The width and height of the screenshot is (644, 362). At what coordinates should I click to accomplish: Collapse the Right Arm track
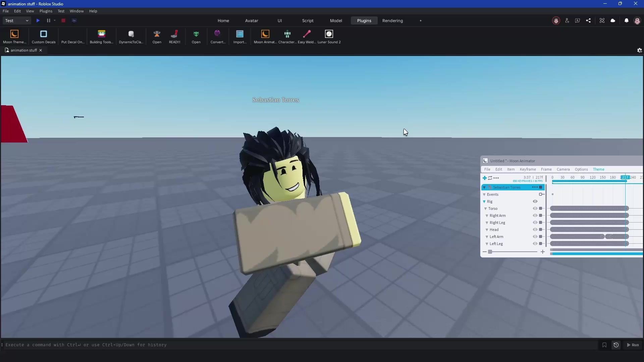487,216
